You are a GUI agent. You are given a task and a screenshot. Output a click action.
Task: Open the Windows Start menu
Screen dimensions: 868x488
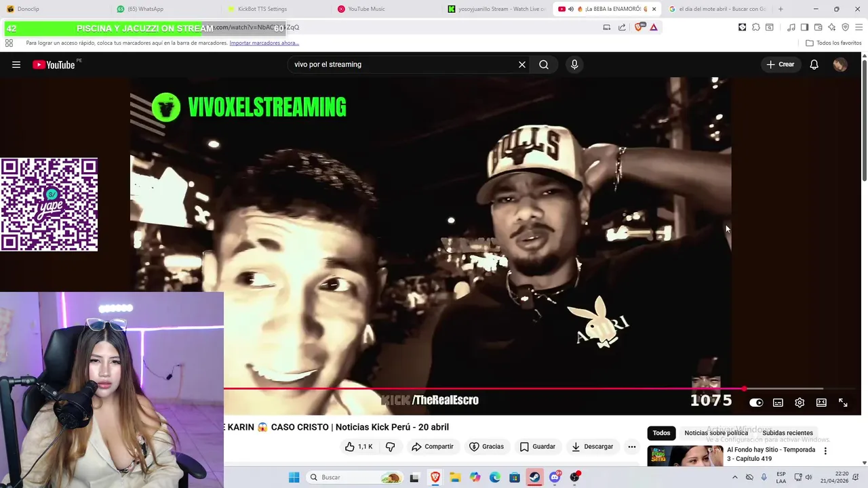(x=294, y=477)
